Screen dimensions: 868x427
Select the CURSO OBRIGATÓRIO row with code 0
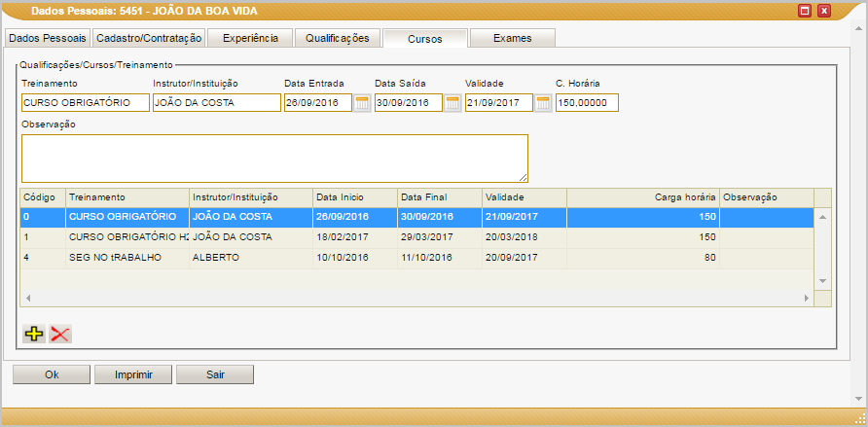click(416, 217)
